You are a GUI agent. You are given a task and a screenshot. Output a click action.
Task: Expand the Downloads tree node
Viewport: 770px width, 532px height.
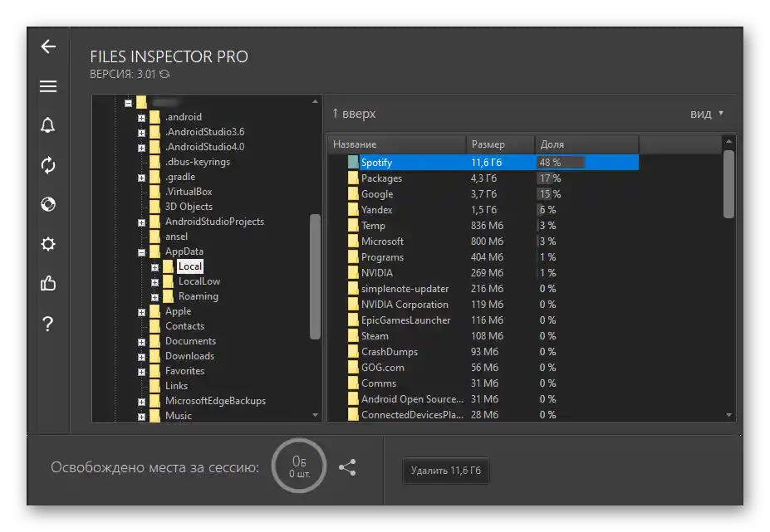141,357
